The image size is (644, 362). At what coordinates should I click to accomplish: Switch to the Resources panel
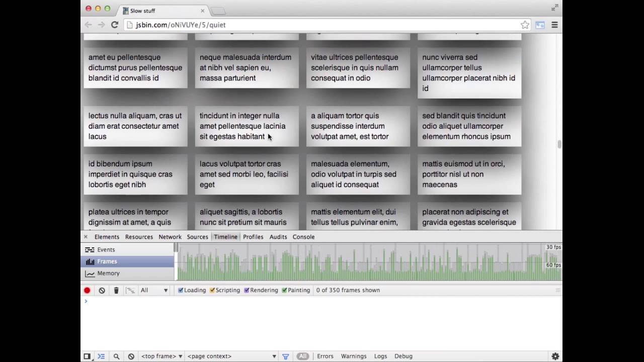pyautogui.click(x=139, y=237)
